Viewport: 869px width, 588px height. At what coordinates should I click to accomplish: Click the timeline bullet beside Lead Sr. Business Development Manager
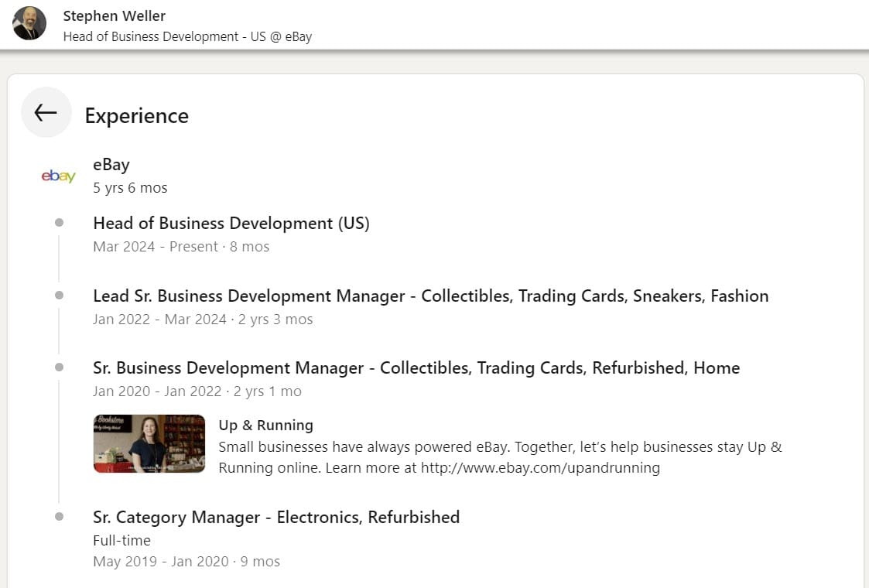point(59,296)
